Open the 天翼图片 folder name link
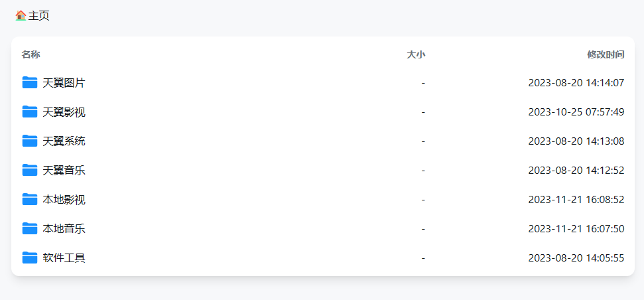 tap(64, 83)
